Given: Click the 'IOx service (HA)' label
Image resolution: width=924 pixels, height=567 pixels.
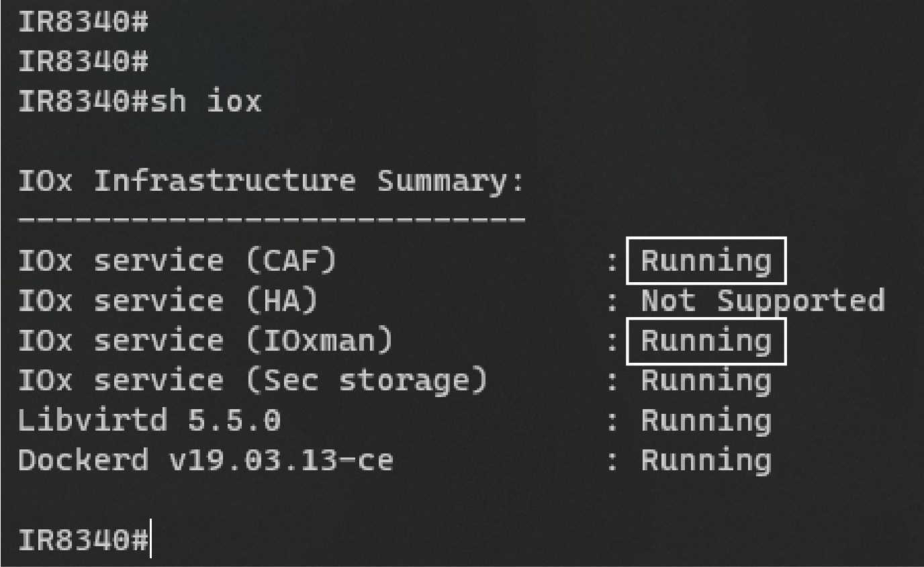Looking at the screenshot, I should point(168,301).
